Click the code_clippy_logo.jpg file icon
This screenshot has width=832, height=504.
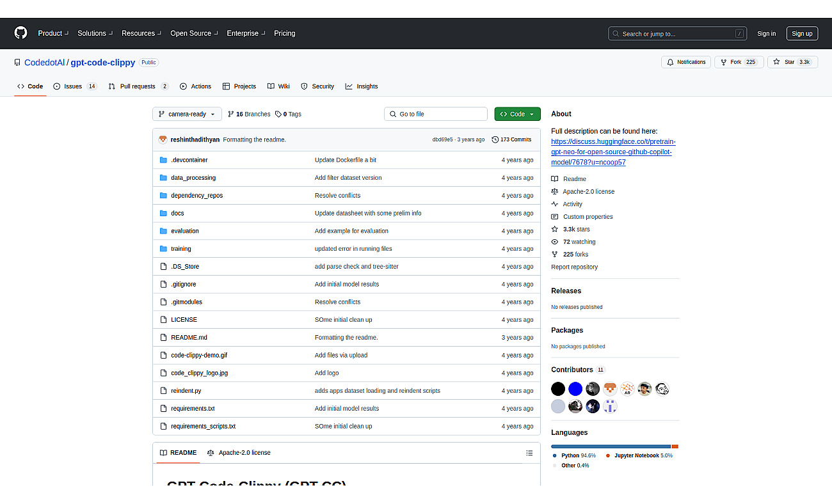pyautogui.click(x=164, y=373)
